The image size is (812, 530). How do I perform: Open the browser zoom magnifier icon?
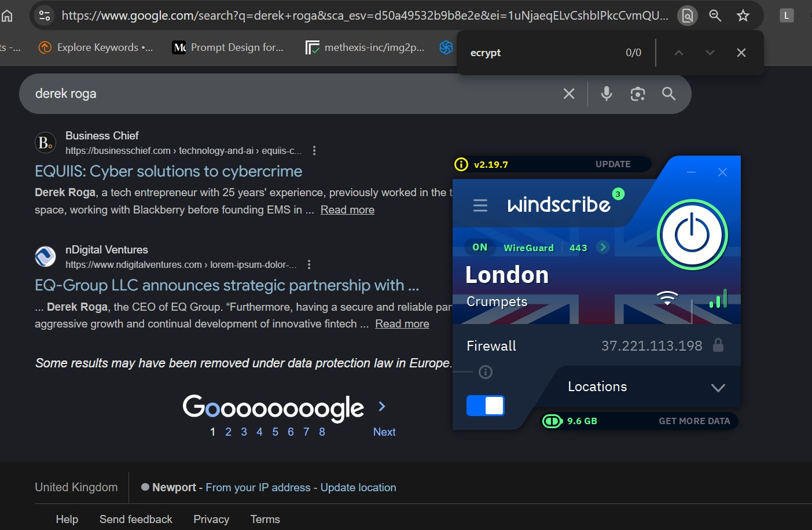point(715,16)
